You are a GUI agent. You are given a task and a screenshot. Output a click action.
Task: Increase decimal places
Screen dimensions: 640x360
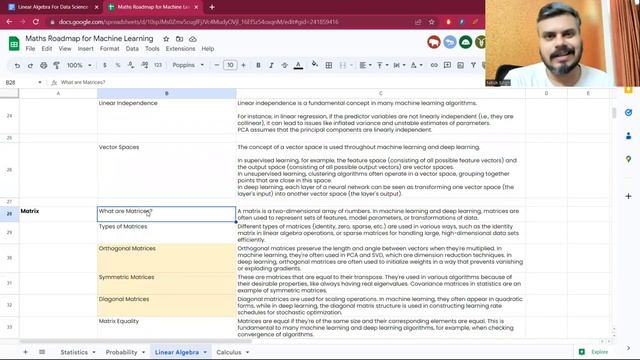(x=144, y=65)
